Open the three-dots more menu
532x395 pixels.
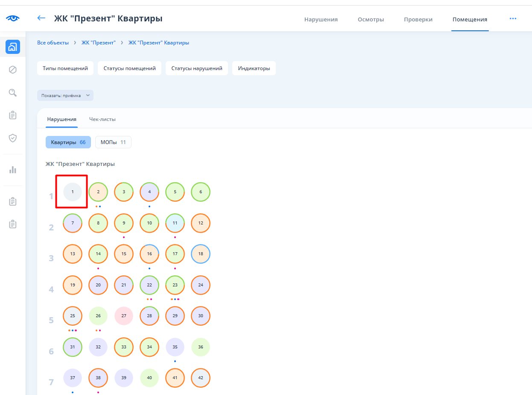tap(513, 19)
